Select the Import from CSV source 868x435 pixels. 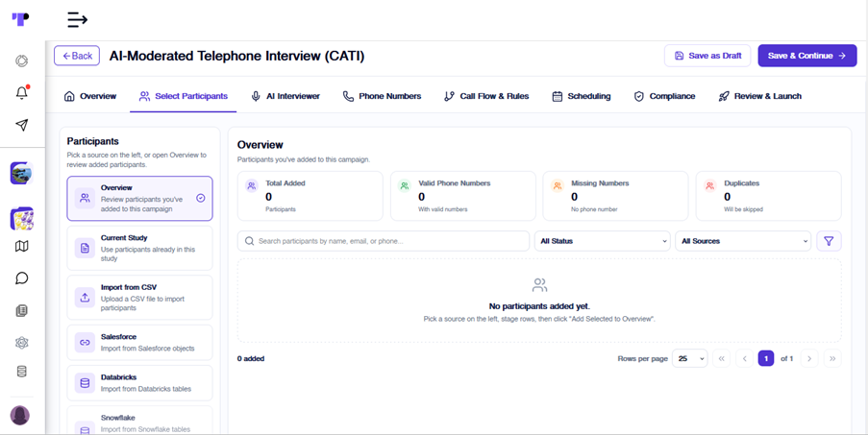tap(139, 298)
